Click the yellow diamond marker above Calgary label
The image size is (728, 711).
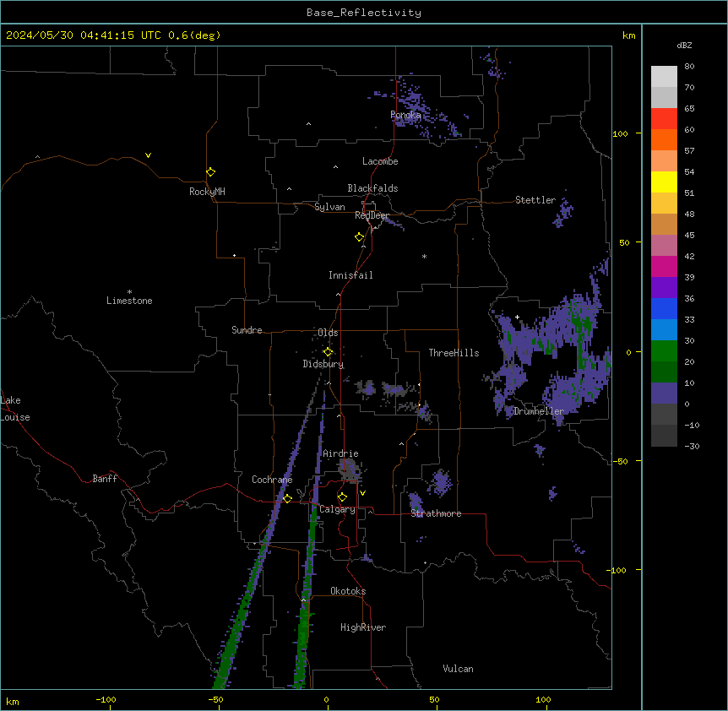[343, 497]
